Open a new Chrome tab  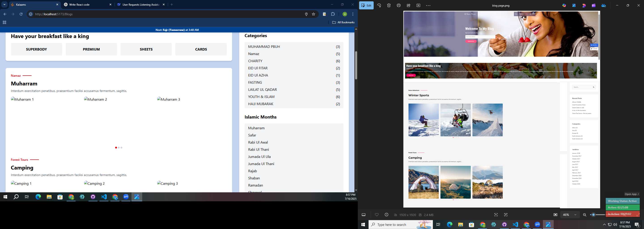click(172, 4)
